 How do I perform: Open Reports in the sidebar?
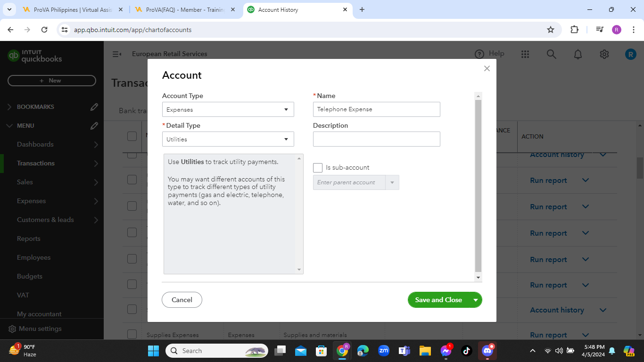click(29, 239)
